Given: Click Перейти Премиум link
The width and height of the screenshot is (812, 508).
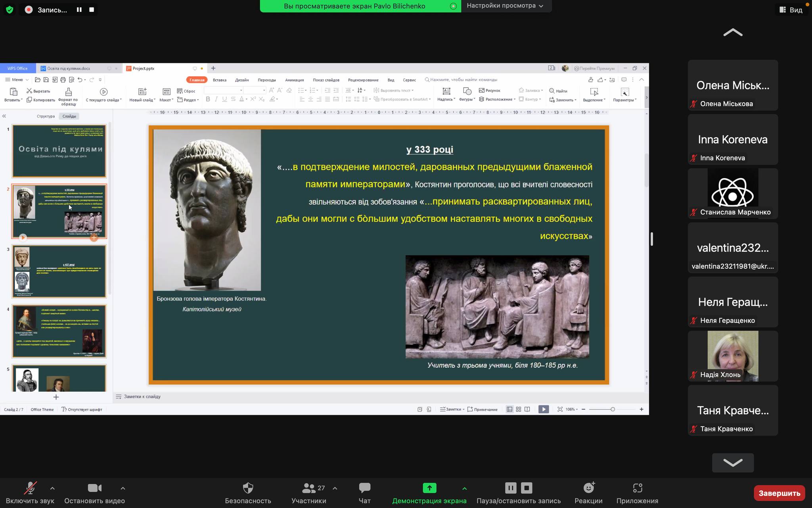Looking at the screenshot, I should 594,68.
